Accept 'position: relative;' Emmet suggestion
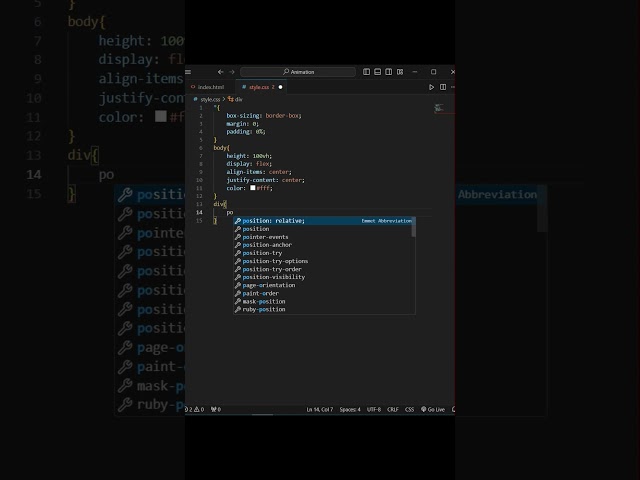This screenshot has width=640, height=480. tap(324, 221)
